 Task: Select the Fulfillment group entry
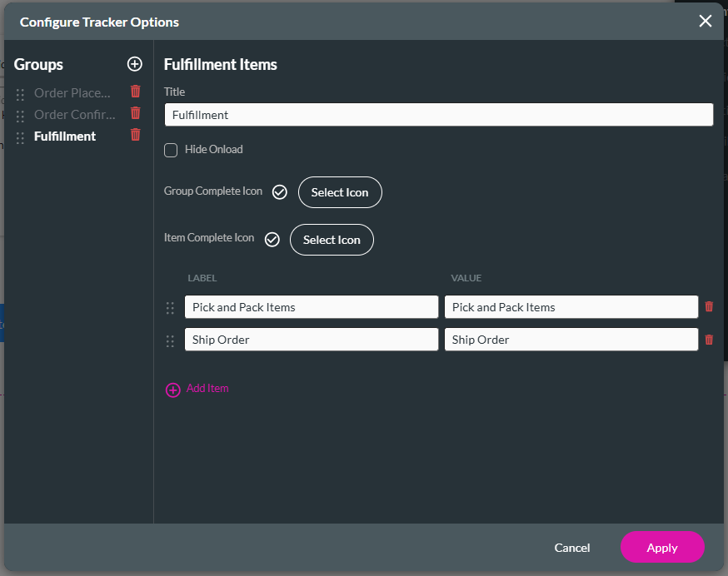click(x=65, y=136)
